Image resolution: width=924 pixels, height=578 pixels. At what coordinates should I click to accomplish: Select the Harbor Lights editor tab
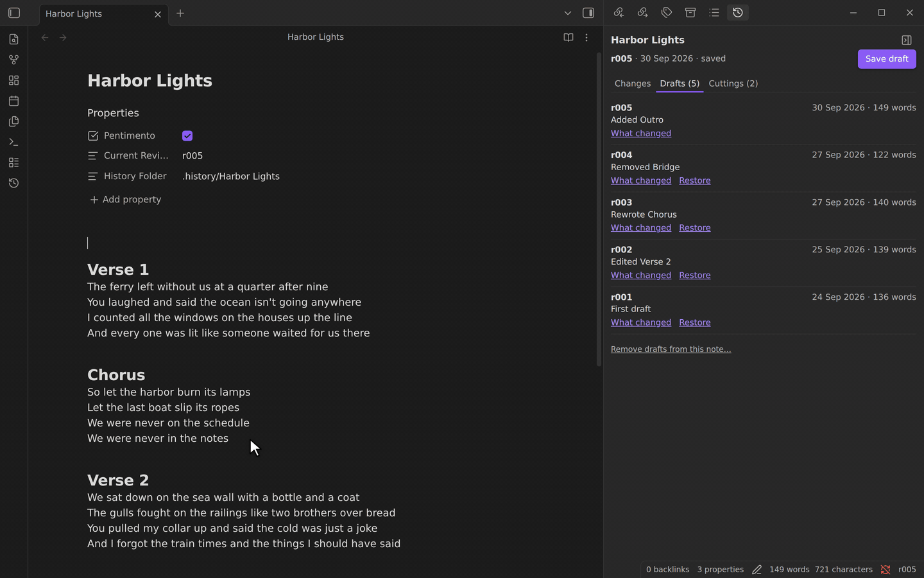click(x=103, y=14)
